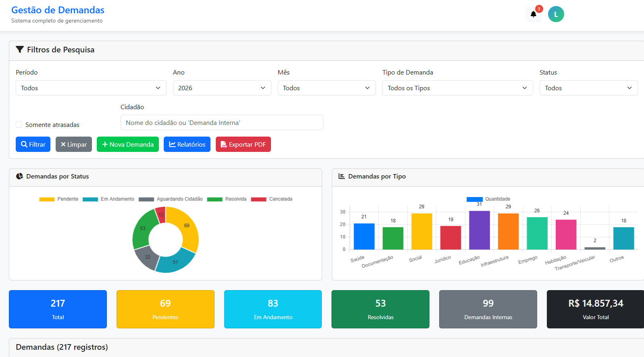Select the Pendentes summary card

[165, 309]
